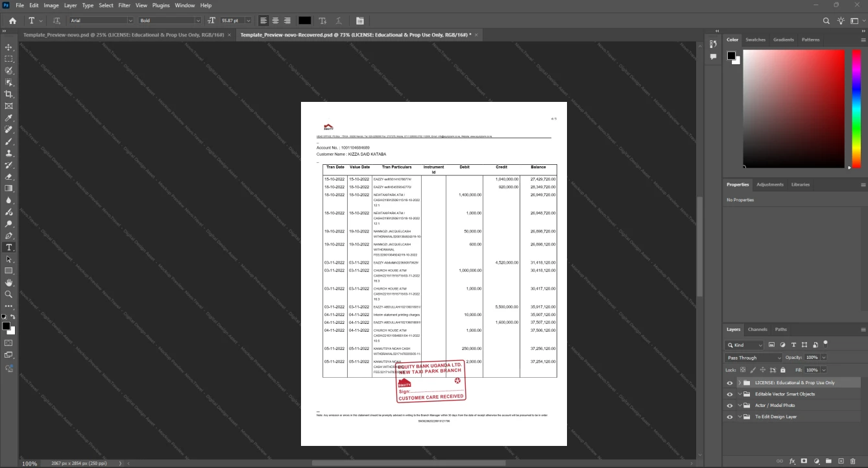Switch to the Paths tab
Viewport: 868px width, 468px height.
tap(781, 329)
